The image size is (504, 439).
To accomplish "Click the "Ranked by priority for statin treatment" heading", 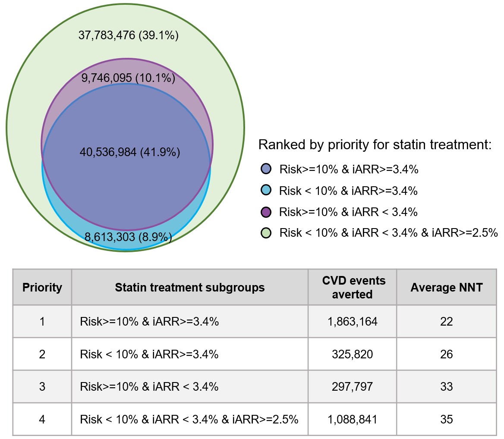I will [x=375, y=145].
